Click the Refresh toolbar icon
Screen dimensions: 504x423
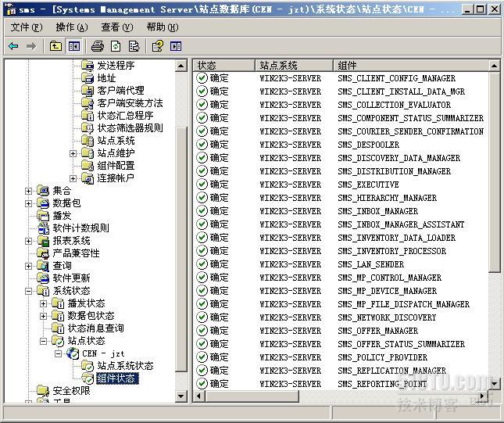point(116,46)
